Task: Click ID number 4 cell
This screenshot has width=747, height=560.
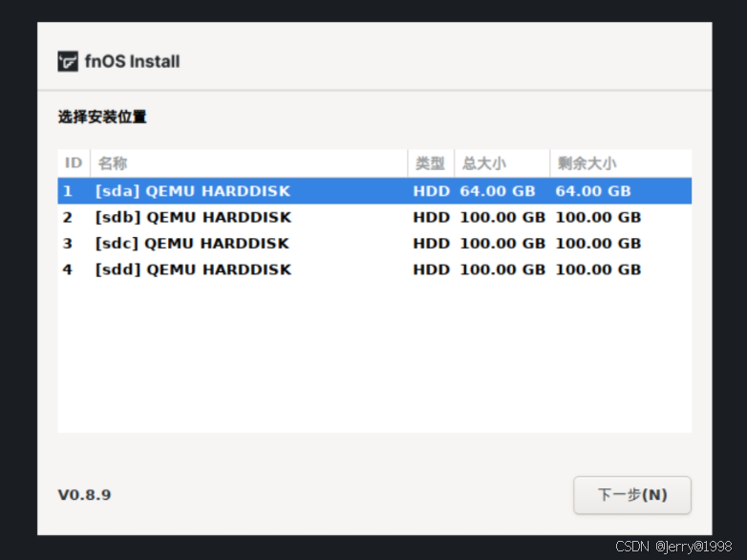Action: pos(68,269)
